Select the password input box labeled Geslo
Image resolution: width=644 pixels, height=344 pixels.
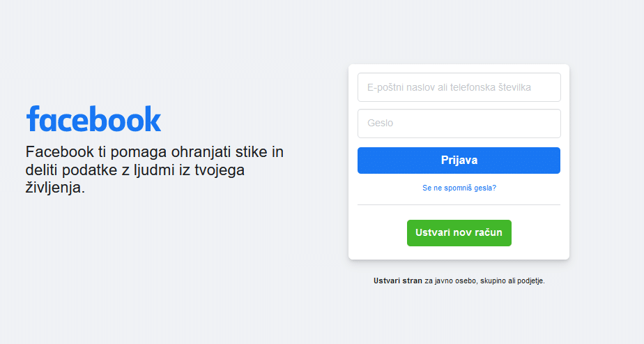[459, 124]
